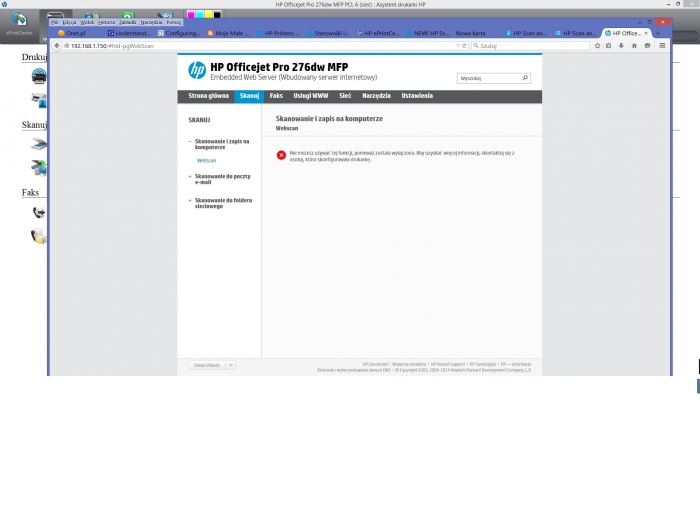Open the Edycja menu

69,22
